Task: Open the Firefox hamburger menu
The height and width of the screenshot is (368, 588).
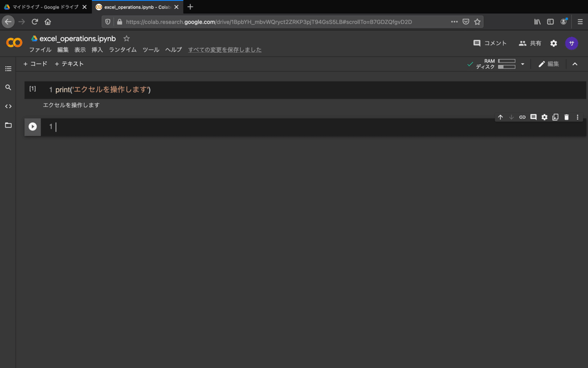Action: coord(580,22)
